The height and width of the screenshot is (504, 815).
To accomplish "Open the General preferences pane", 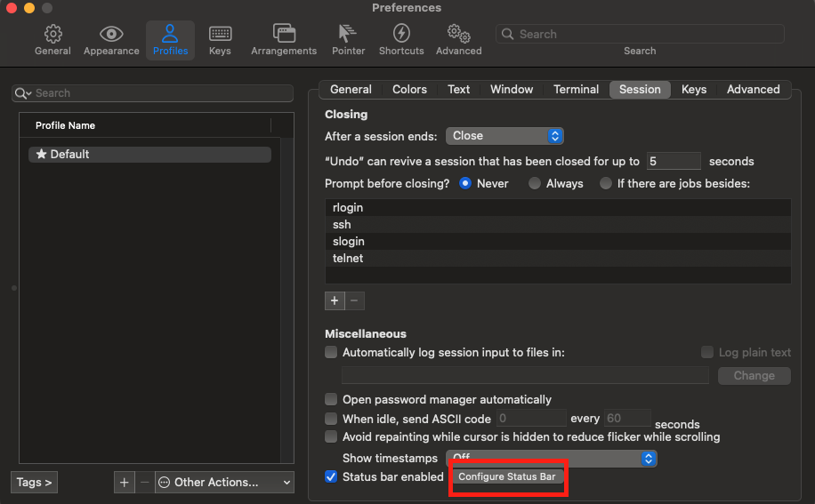I will click(x=52, y=40).
